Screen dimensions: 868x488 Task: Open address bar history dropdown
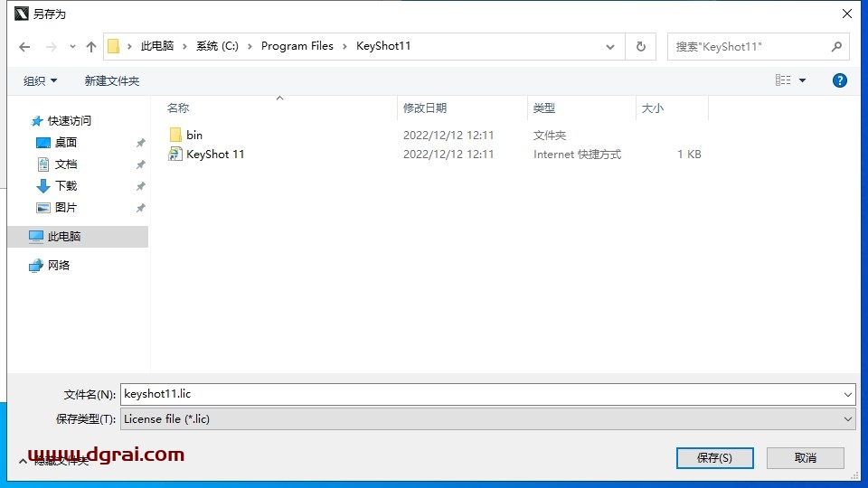tap(610, 47)
